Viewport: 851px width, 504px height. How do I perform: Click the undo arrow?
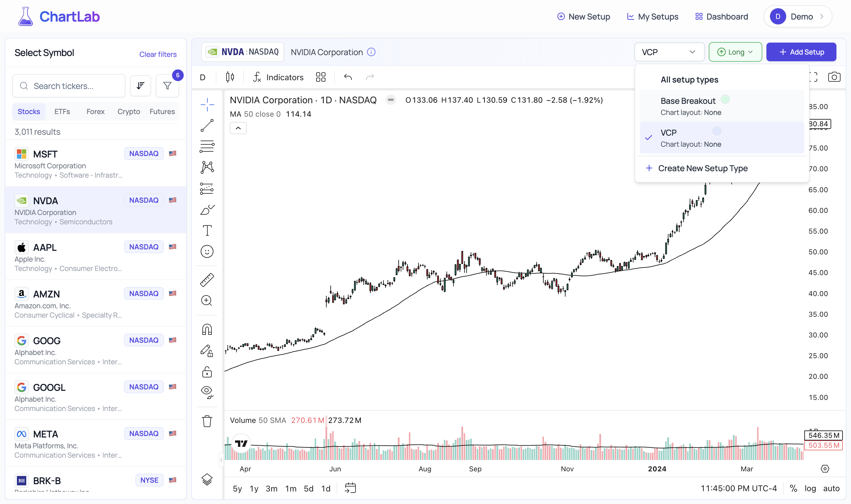348,77
